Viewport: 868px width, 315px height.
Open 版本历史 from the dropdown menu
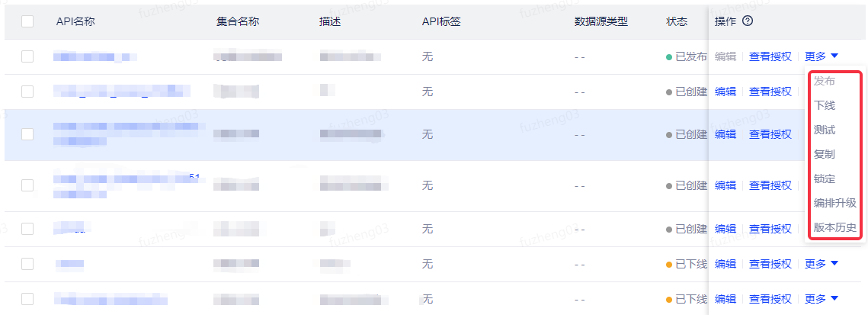[x=835, y=227]
